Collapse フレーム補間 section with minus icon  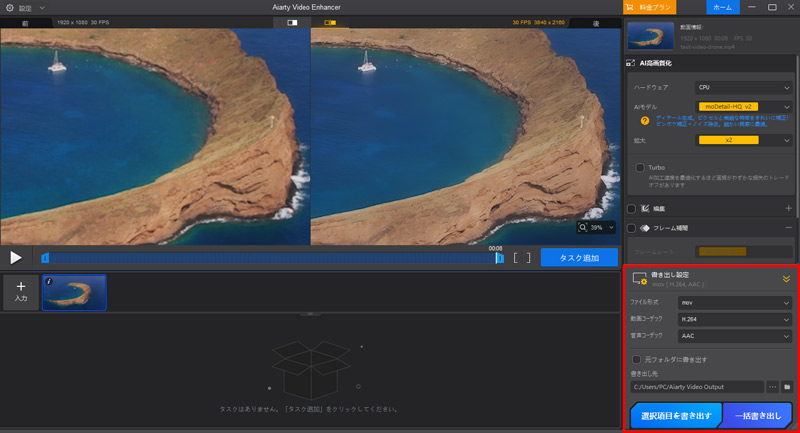788,227
